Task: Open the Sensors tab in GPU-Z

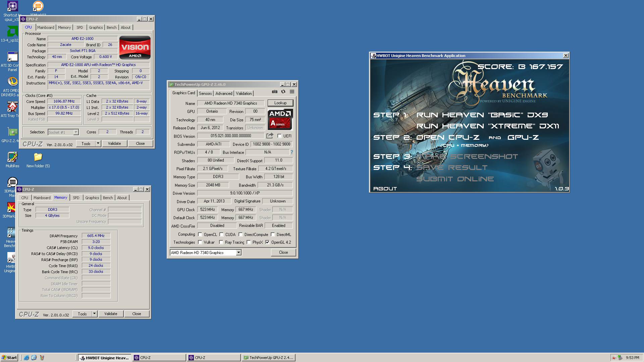Action: [x=205, y=94]
